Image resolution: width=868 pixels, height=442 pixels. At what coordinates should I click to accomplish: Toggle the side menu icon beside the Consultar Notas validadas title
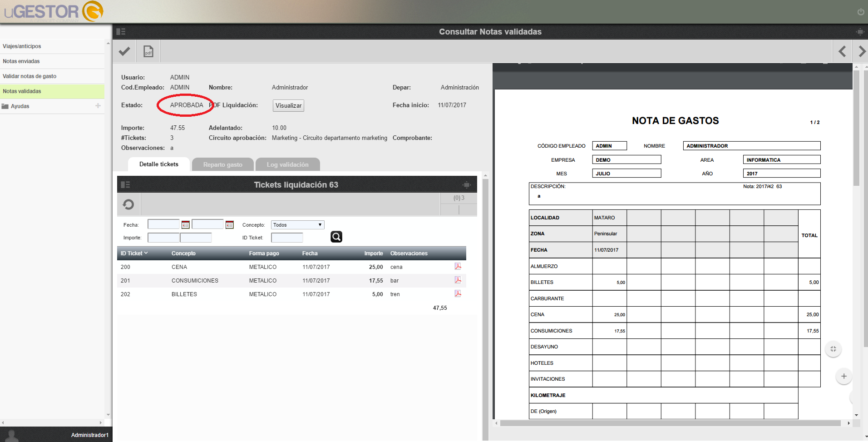pos(121,31)
